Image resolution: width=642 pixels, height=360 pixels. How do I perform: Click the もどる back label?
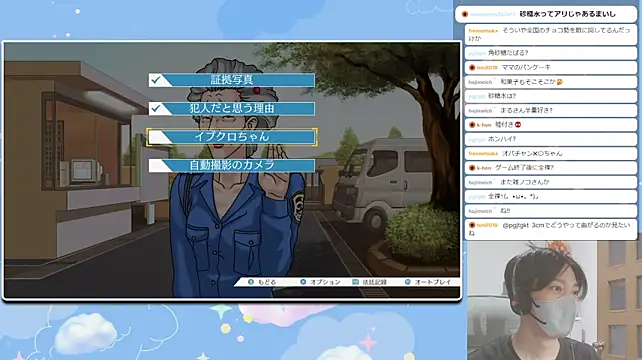pos(267,282)
